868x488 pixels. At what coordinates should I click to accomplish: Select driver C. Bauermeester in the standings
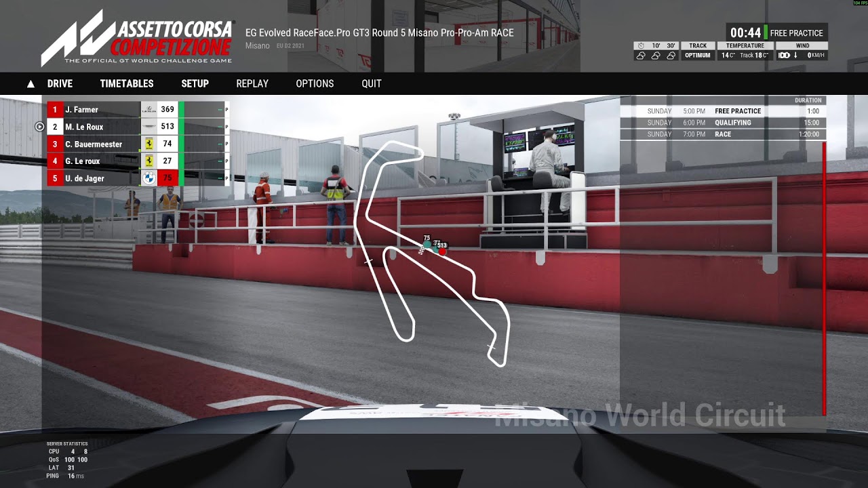pos(94,144)
